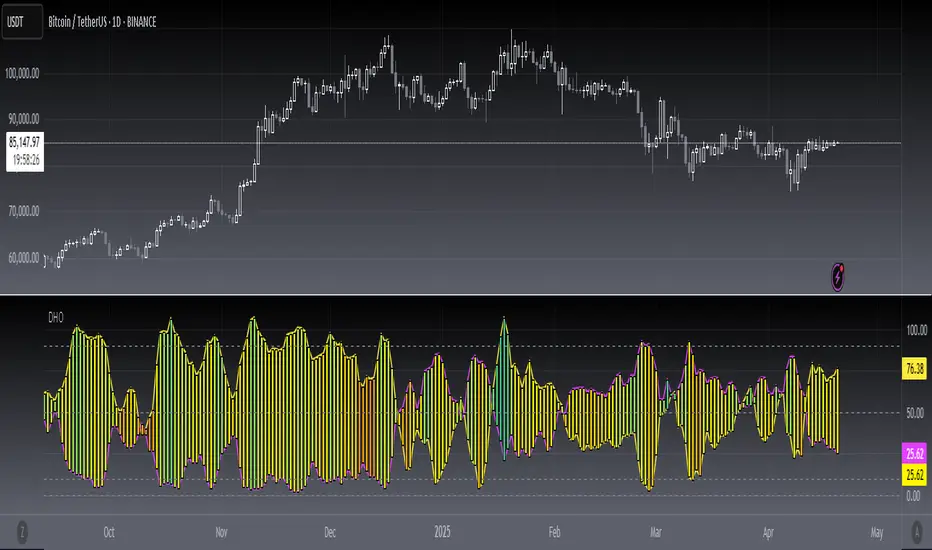The image size is (932, 550).
Task: Click the May date label on time axis
Action: pos(877,532)
